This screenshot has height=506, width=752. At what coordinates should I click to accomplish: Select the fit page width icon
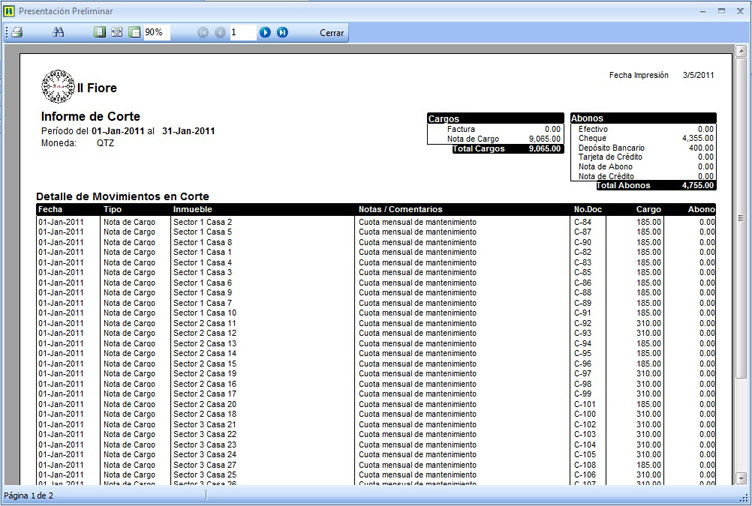(116, 32)
